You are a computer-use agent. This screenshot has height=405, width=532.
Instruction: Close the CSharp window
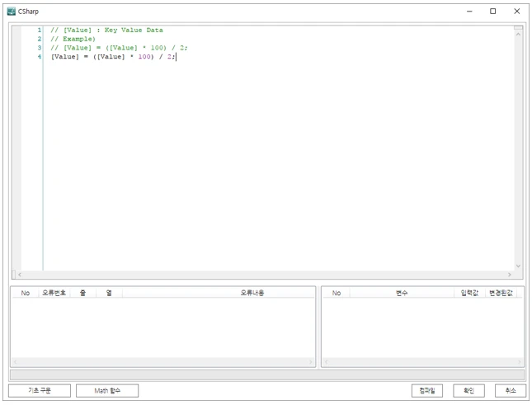pos(516,12)
